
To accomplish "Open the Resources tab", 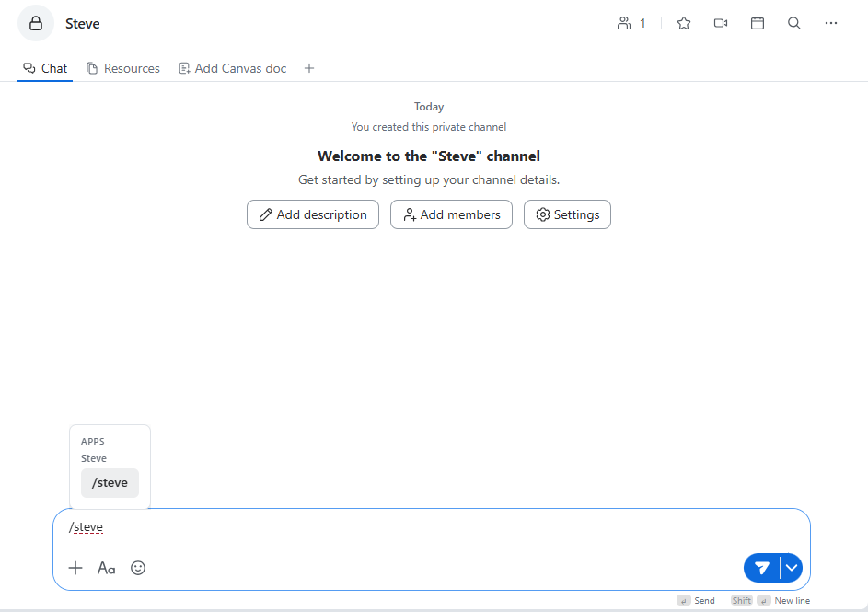I will [x=123, y=68].
